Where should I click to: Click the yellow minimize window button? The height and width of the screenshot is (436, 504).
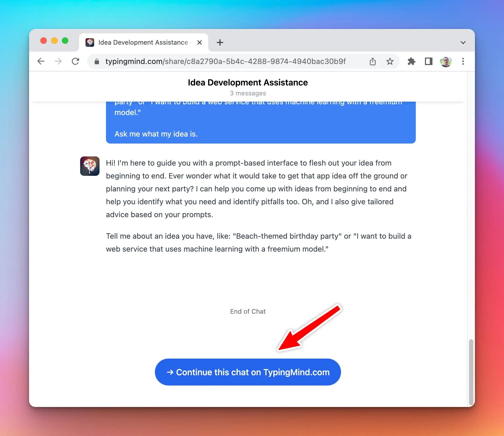pos(54,41)
